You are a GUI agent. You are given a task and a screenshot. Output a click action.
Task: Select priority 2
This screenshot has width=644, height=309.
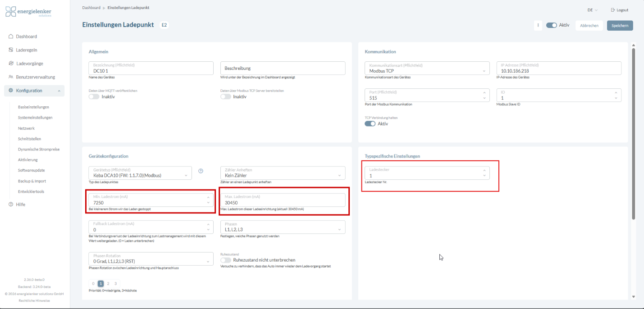108,284
